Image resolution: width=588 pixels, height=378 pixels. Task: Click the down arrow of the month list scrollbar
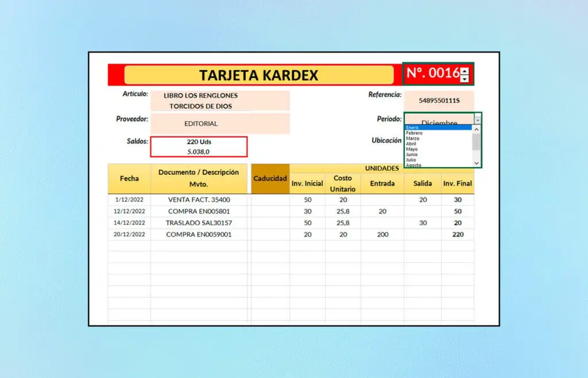476,163
